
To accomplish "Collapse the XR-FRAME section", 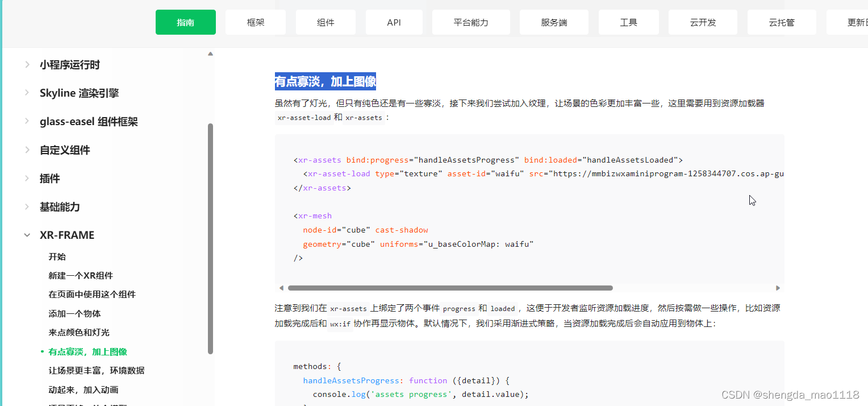I will pos(67,234).
